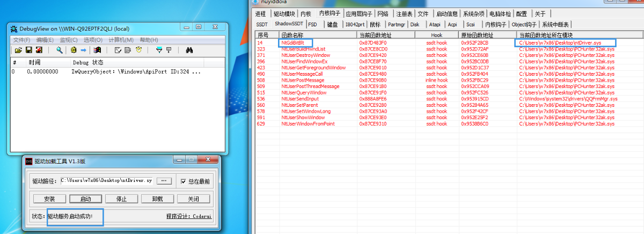Image resolution: width=644 pixels, height=234 pixels.
Task: Click the highlight filter icon beside the funnel
Action: point(169,50)
